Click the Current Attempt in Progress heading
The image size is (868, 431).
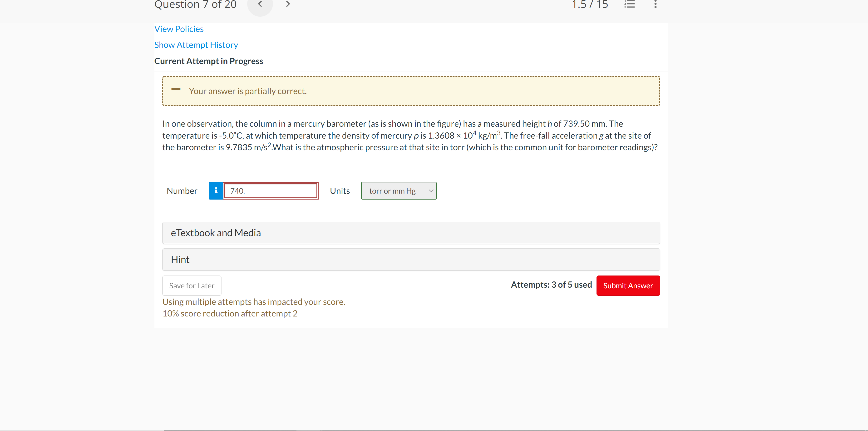pos(209,61)
